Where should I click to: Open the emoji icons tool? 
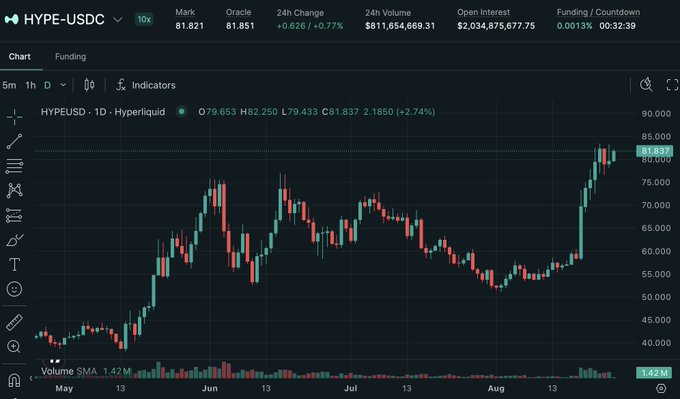coord(14,289)
